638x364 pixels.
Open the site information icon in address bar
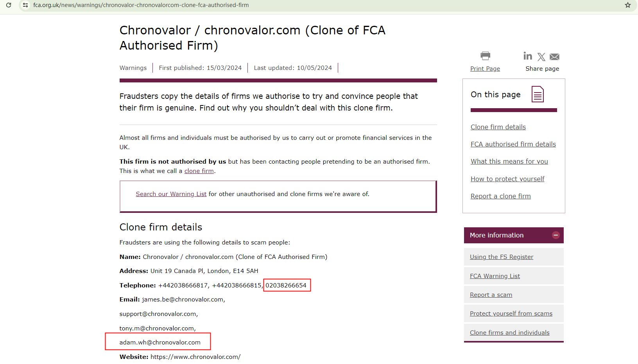pos(25,5)
